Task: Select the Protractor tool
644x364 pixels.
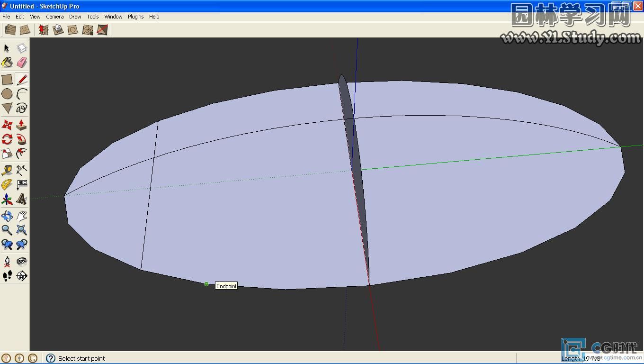Action: pos(7,184)
